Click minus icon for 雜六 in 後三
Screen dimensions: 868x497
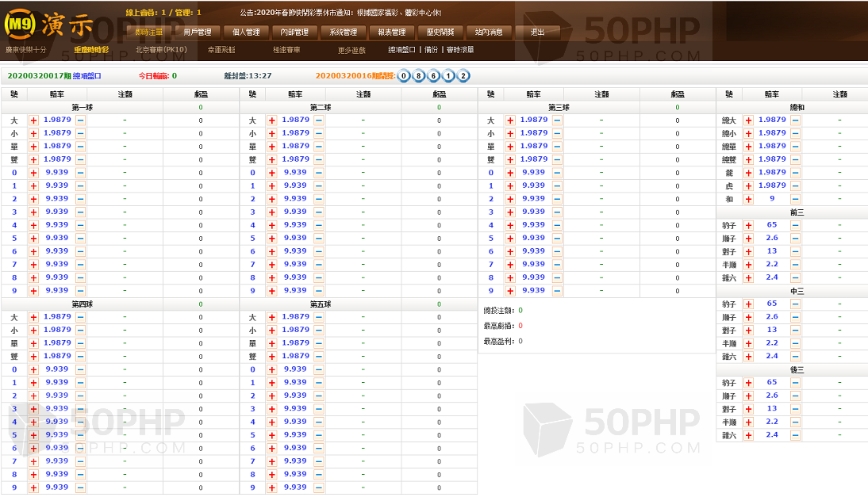pos(795,435)
